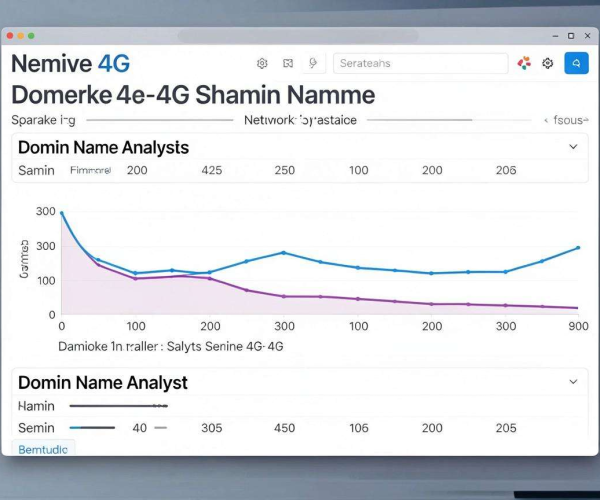The width and height of the screenshot is (600, 500).
Task: Click the Samin row label
Action: point(36,170)
